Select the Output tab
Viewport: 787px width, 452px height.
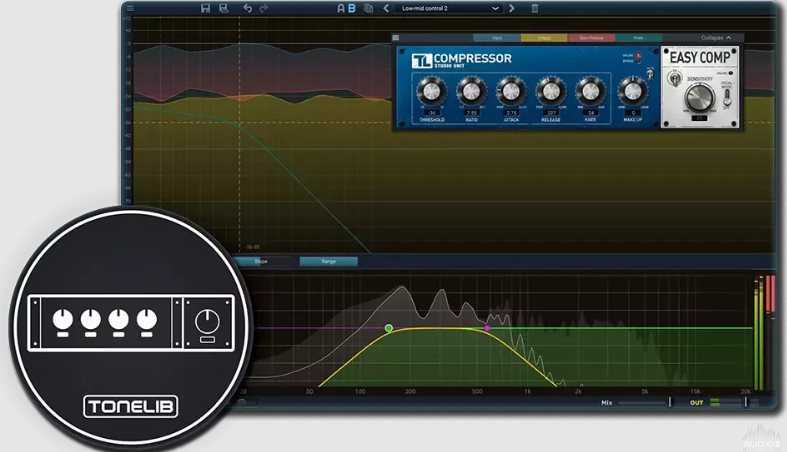point(544,38)
